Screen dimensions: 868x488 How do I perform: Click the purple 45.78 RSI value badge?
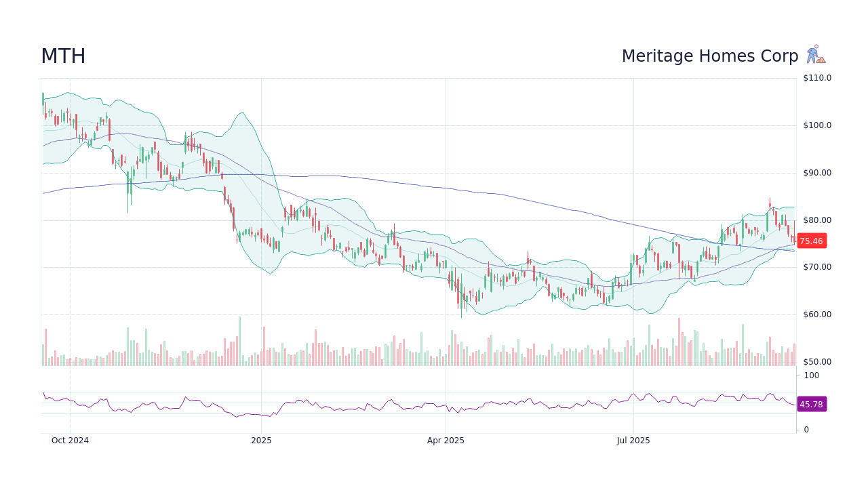click(811, 404)
